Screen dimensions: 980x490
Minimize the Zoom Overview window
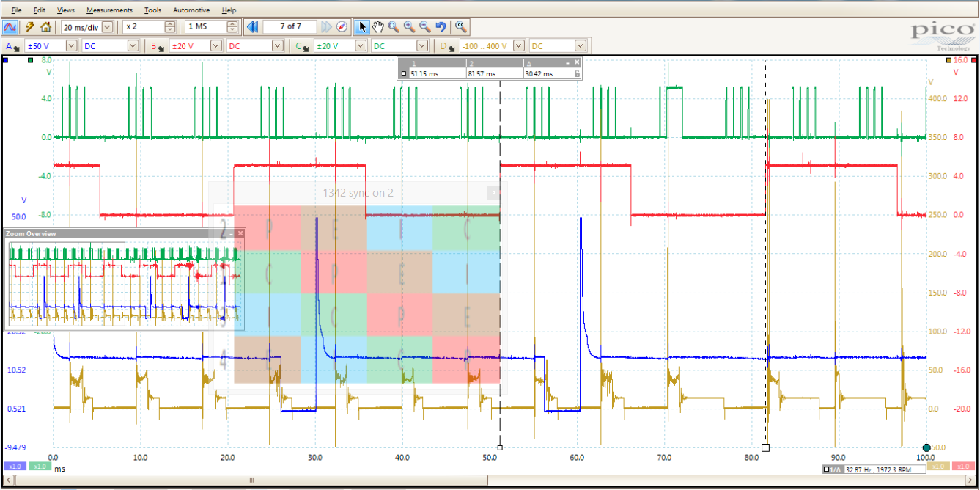coord(231,233)
